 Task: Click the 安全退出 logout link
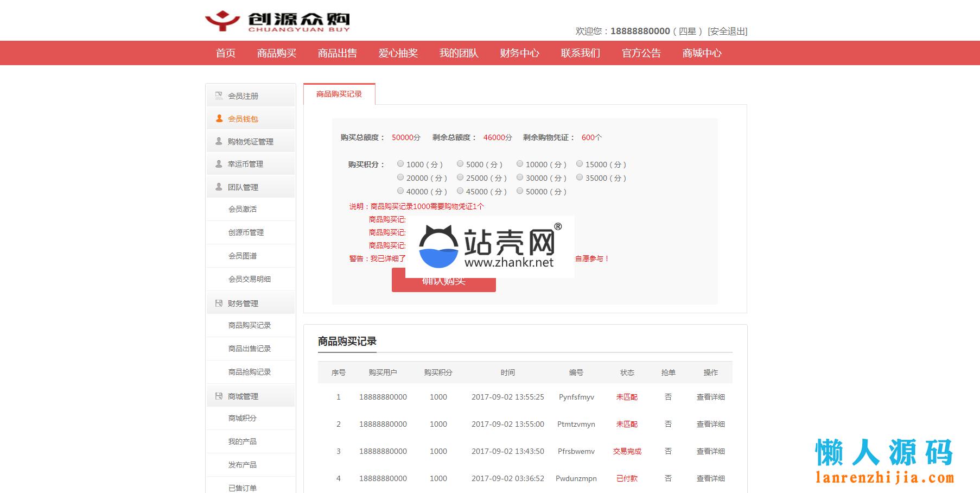pos(727,31)
